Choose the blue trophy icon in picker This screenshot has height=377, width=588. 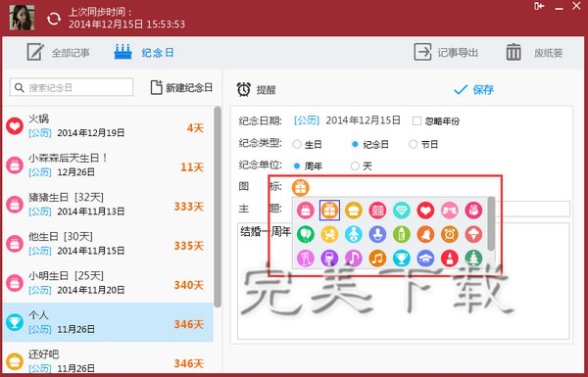[x=402, y=259]
